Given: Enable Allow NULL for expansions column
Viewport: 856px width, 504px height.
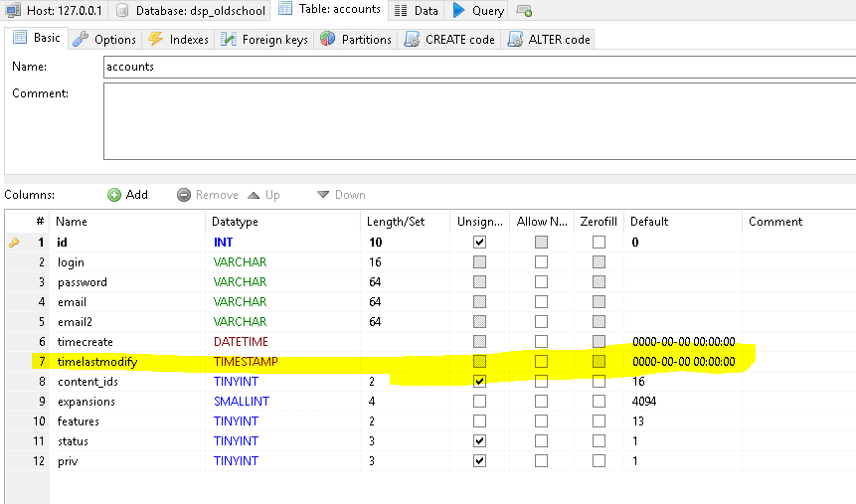Looking at the screenshot, I should tap(541, 402).
